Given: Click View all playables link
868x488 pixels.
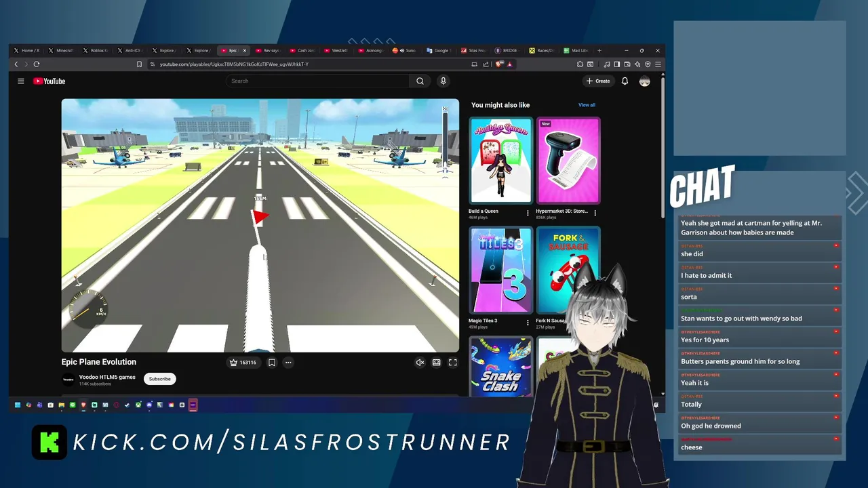Looking at the screenshot, I should coord(587,105).
